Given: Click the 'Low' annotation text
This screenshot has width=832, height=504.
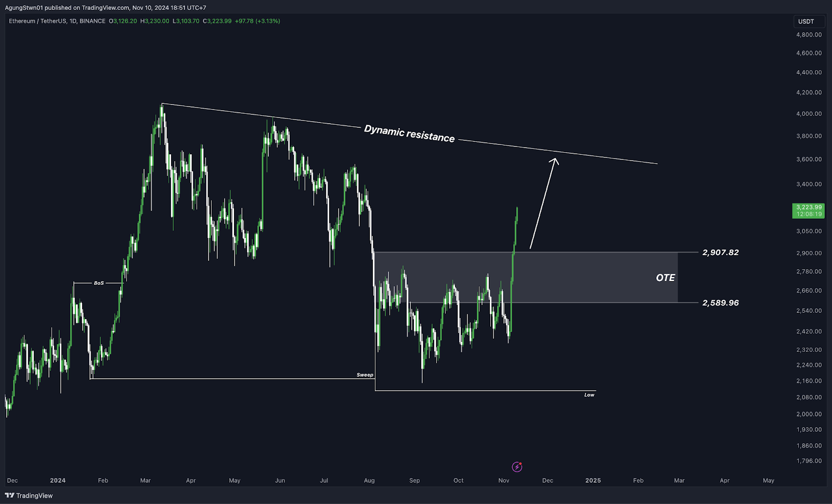Looking at the screenshot, I should coord(589,395).
